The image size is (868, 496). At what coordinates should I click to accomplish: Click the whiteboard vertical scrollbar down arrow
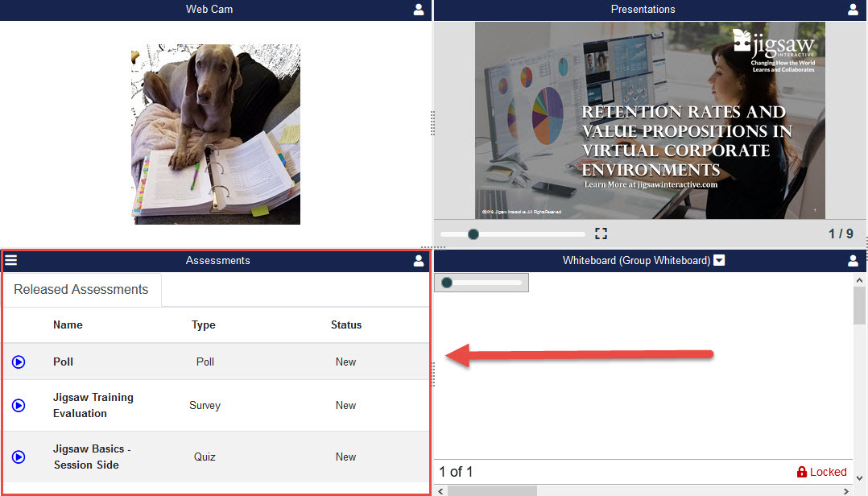point(860,477)
